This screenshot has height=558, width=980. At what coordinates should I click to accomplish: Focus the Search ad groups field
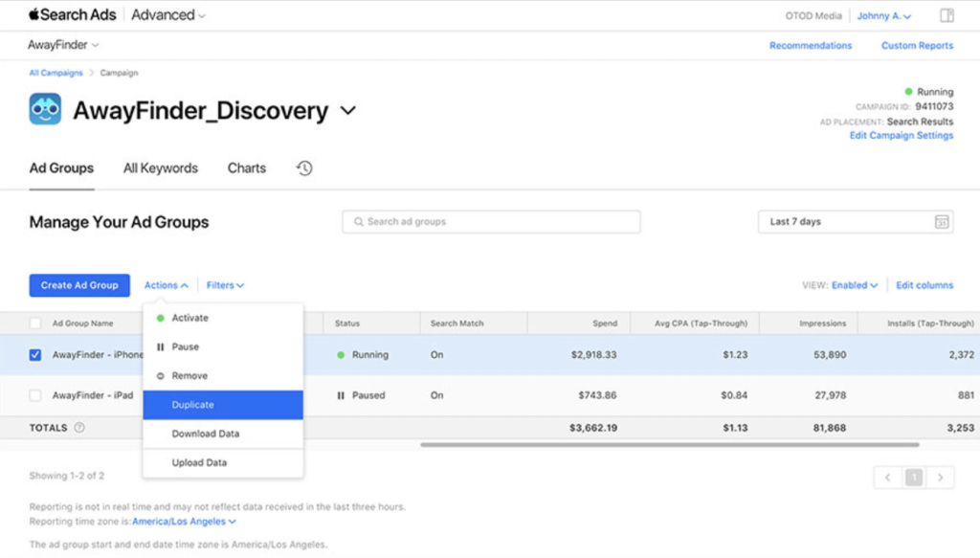[x=491, y=222]
